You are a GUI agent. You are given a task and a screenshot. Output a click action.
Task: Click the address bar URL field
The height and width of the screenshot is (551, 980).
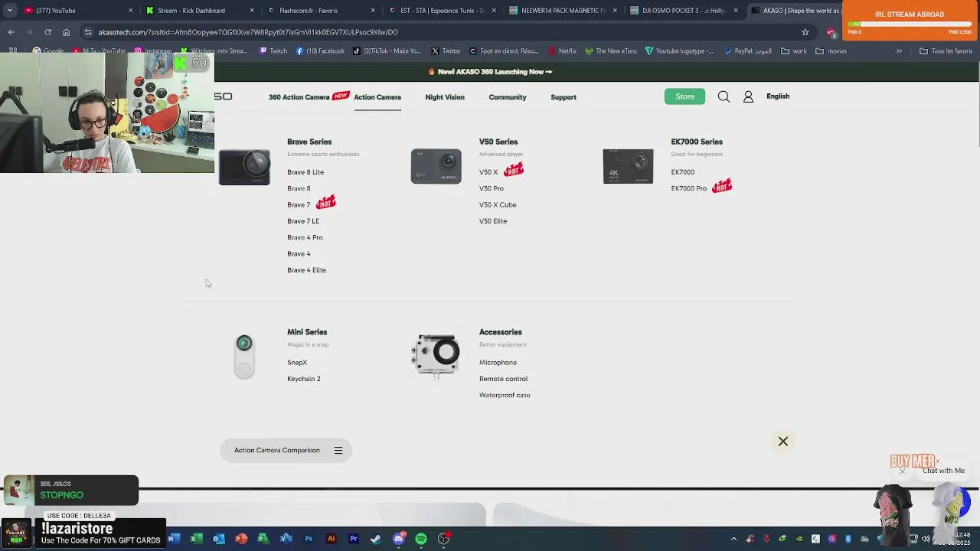pyautogui.click(x=444, y=32)
